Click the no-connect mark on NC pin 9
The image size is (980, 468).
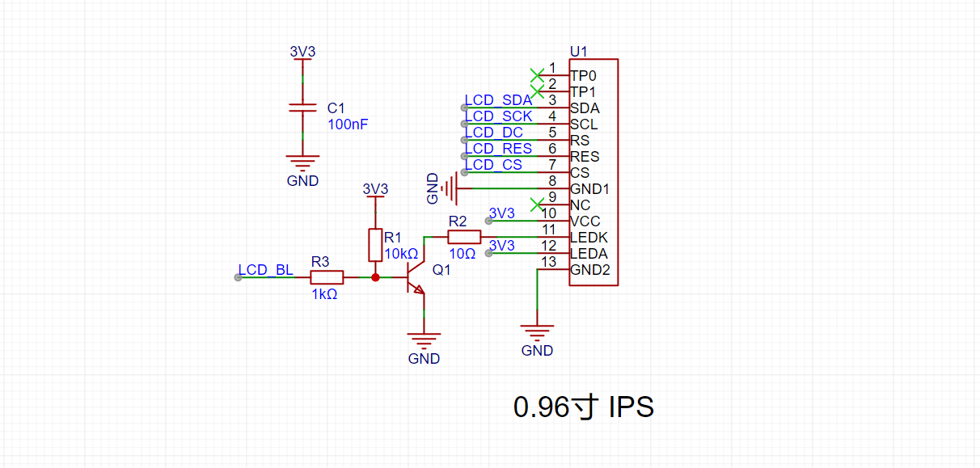[538, 204]
